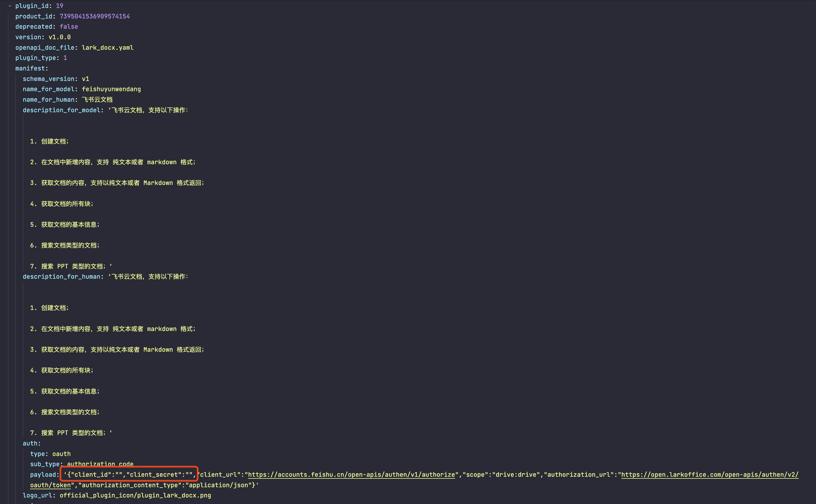Click the oauth/token link on wrapped line
This screenshot has height=504, width=816.
50,485
